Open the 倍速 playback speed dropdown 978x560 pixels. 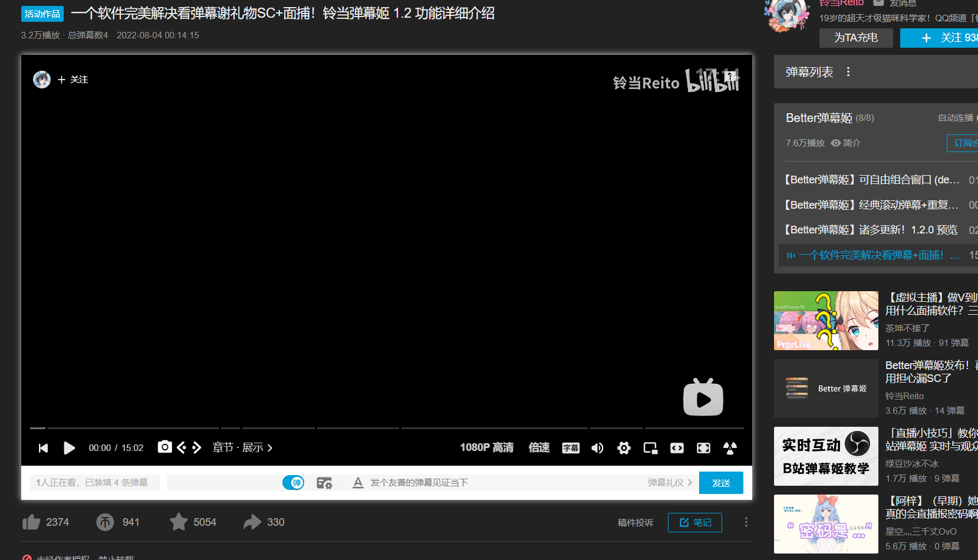[x=539, y=448]
